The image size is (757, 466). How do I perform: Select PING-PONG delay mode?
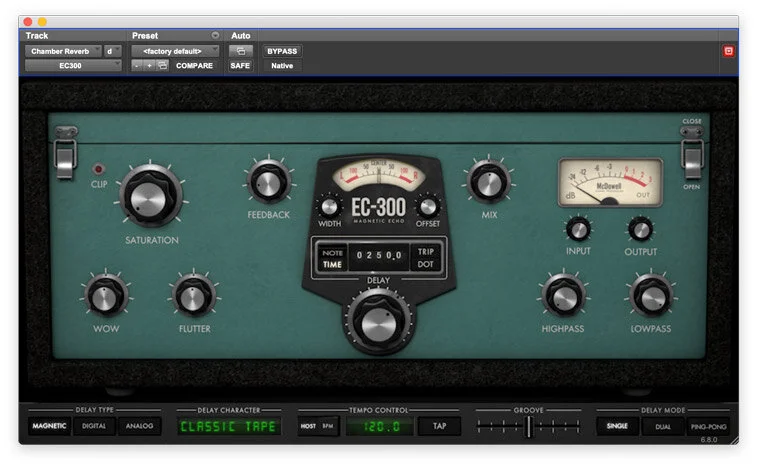tap(708, 426)
